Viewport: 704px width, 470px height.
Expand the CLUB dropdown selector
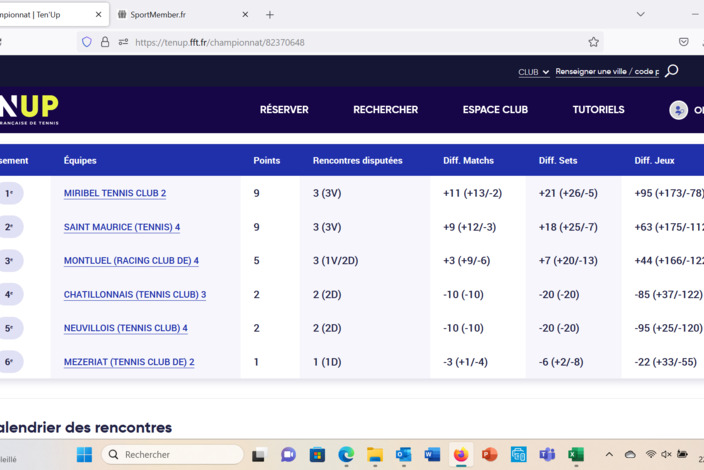point(533,72)
